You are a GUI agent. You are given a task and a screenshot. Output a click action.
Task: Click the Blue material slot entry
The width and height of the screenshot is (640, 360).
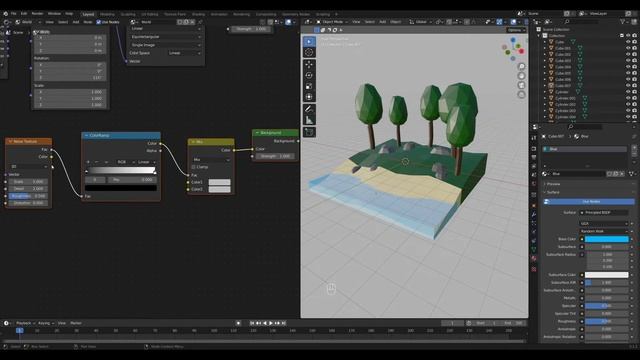pos(584,149)
